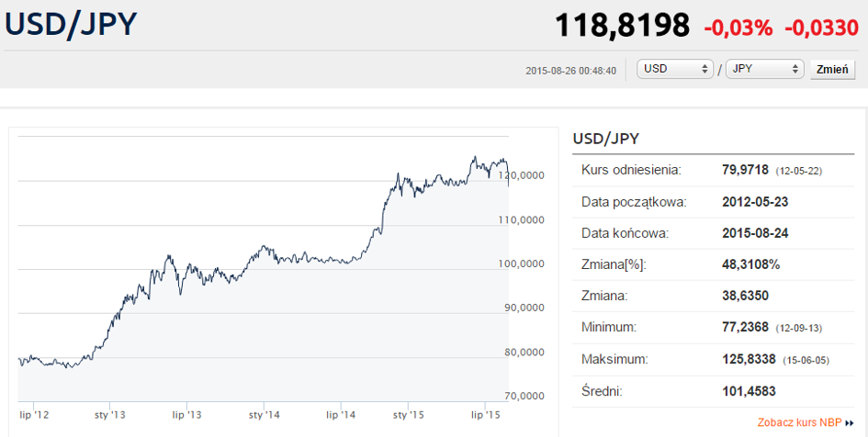Open the JPY quote currency dropdown
This screenshot has width=868, height=437.
tap(764, 70)
